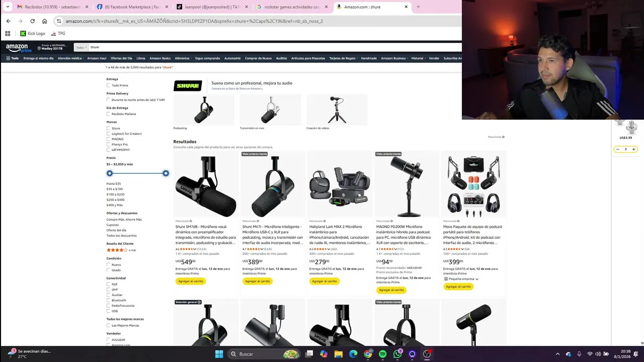Image resolution: width=644 pixels, height=362 pixels.
Task: Open Microsoft Edge from the taskbar
Action: (x=353, y=354)
